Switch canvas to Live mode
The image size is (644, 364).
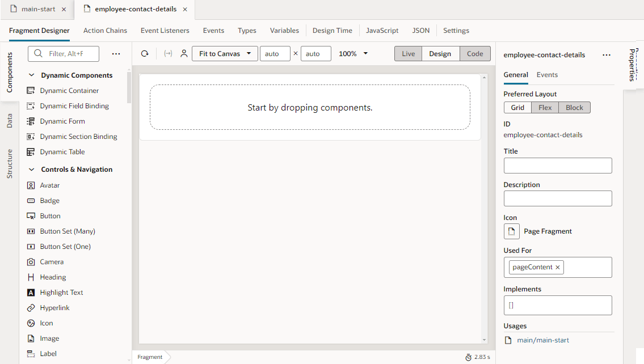(409, 54)
